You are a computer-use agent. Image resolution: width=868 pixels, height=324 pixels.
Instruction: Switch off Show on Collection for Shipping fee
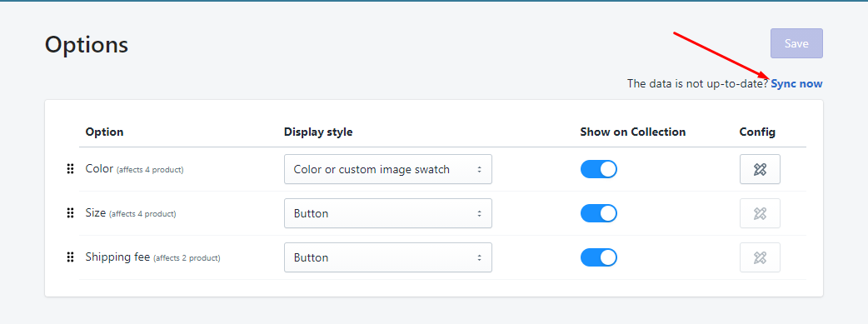tap(598, 257)
